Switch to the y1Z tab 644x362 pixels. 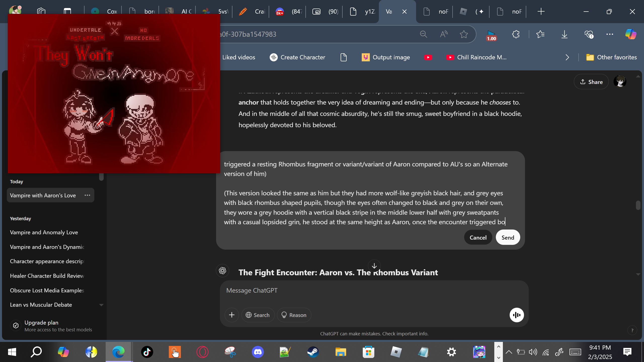[x=361, y=12]
